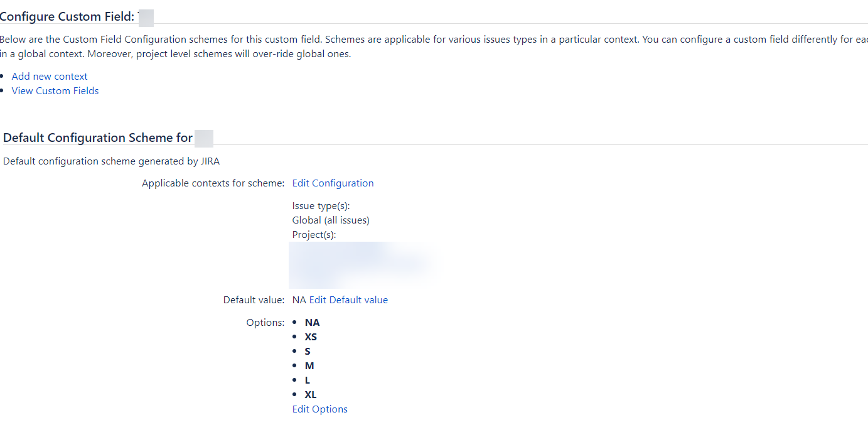Select the XL option in the list
868x442 pixels.
click(x=311, y=394)
